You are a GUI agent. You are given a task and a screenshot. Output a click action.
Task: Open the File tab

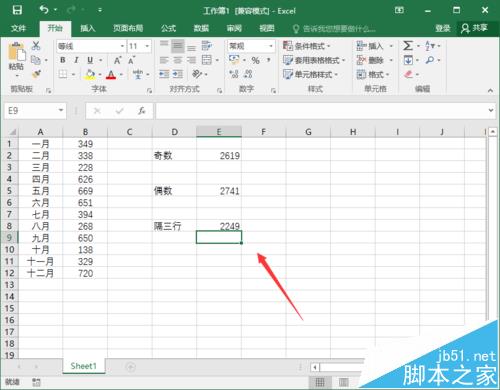pyautogui.click(x=18, y=28)
